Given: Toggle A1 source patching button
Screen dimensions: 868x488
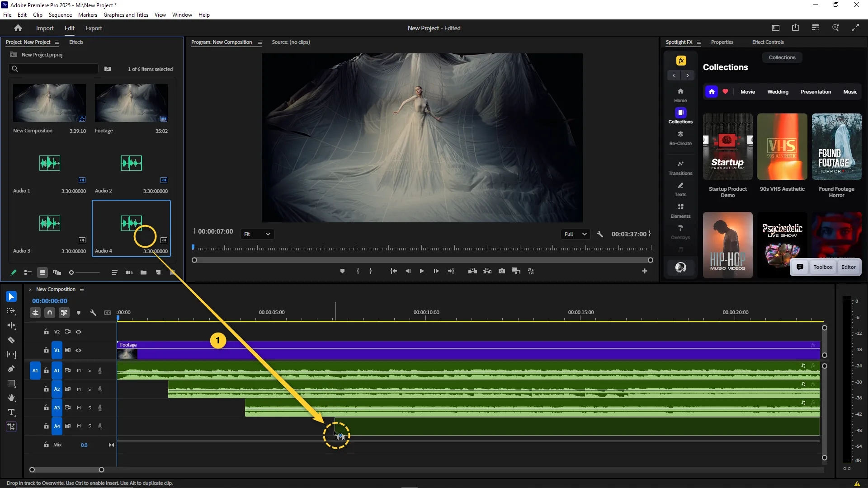Looking at the screenshot, I should 35,371.
